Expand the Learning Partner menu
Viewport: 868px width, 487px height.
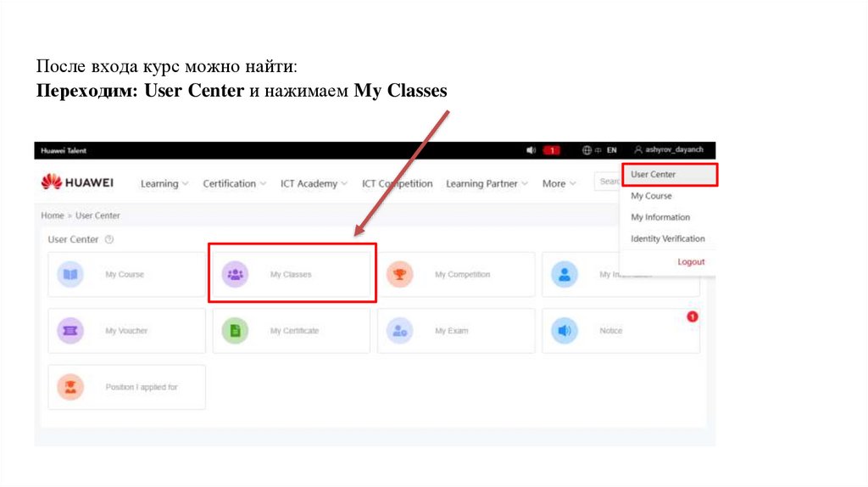click(487, 183)
